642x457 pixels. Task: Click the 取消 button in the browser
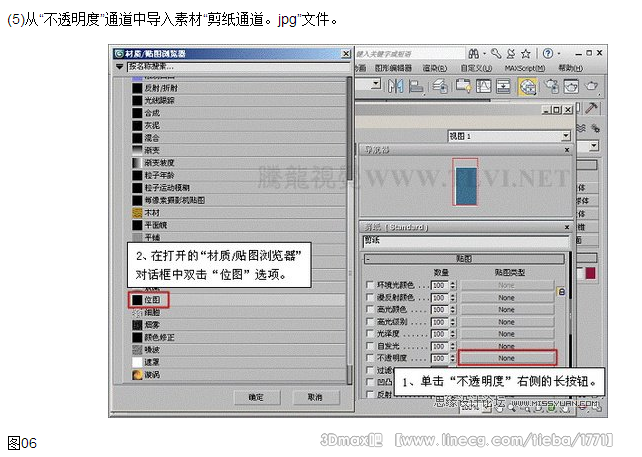point(315,397)
